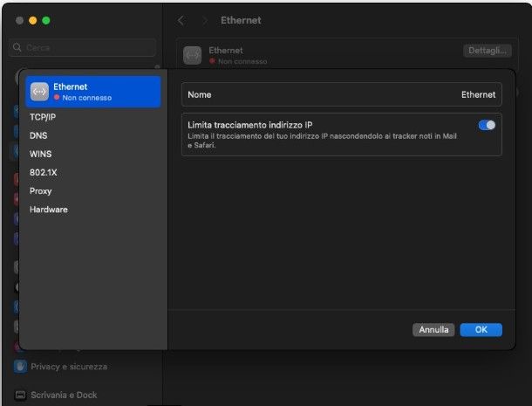This screenshot has height=406, width=532.
Task: Click the magnifying glass search icon
Action: pyautogui.click(x=18, y=47)
